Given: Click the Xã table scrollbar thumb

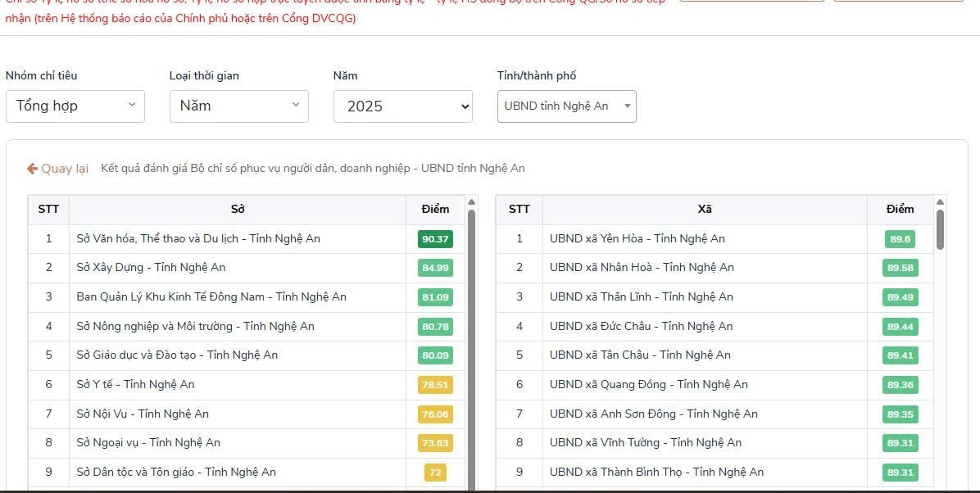Looking at the screenshot, I should [x=940, y=229].
